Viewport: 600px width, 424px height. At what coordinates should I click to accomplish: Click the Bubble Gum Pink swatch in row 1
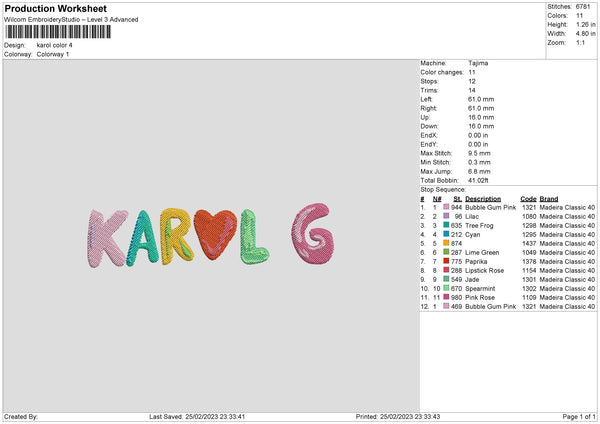tap(446, 207)
